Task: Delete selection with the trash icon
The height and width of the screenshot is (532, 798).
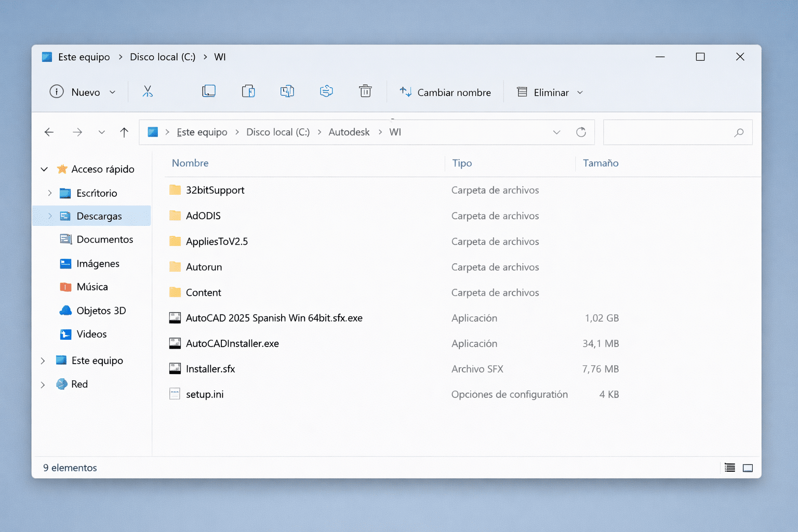Action: (x=365, y=91)
